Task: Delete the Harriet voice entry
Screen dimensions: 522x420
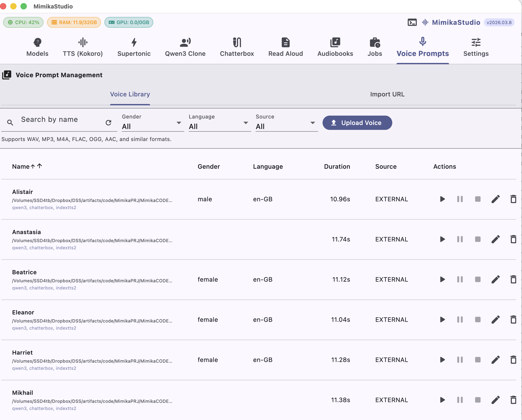Action: pos(513,360)
